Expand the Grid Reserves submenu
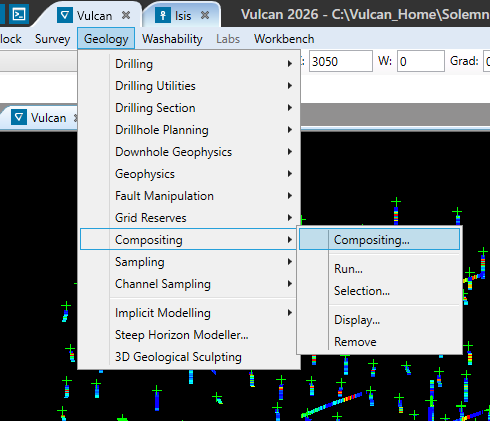The image size is (490, 421). (189, 218)
